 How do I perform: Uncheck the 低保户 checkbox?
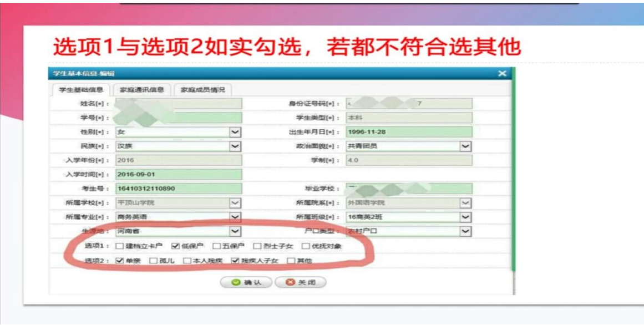tap(175, 246)
